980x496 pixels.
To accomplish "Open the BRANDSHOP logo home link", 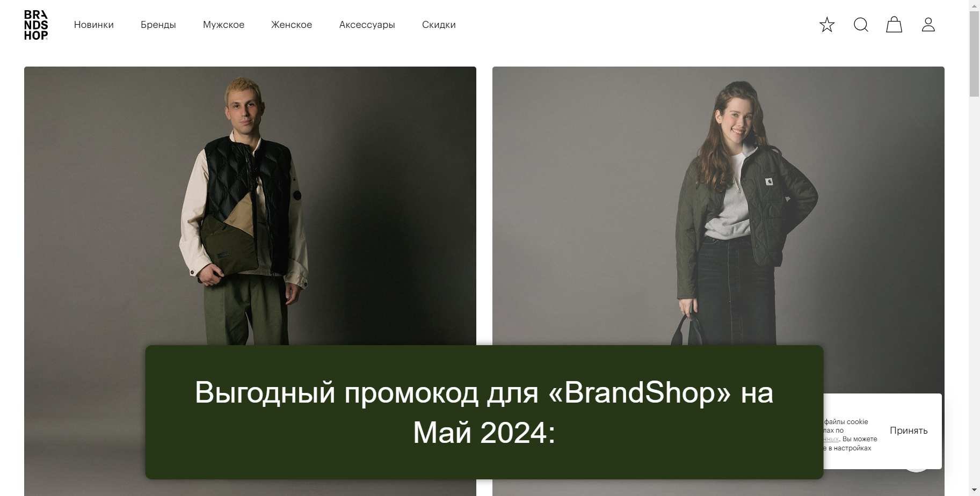I will 36,25.
